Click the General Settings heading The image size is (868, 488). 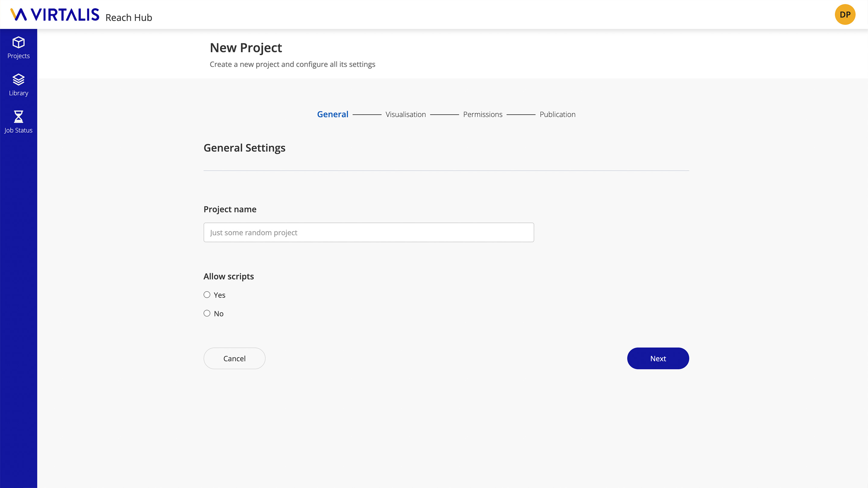click(x=244, y=148)
